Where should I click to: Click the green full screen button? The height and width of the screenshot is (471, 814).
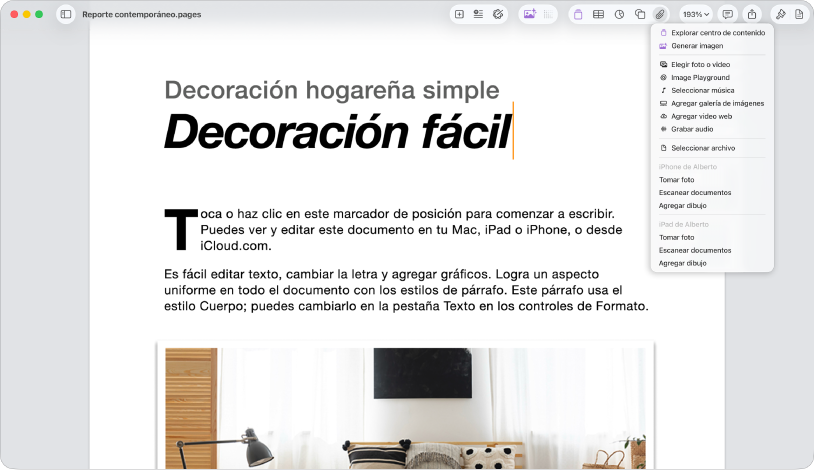coord(39,15)
